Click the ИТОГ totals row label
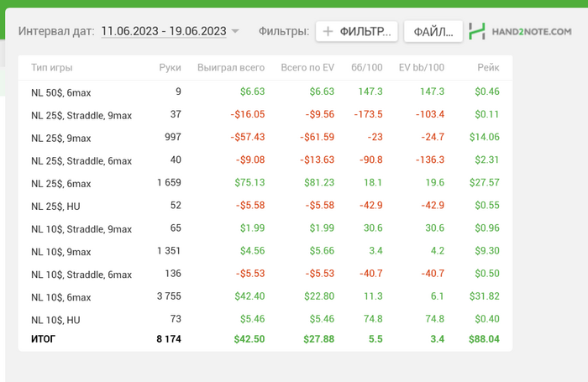Image resolution: width=588 pixels, height=382 pixels. coord(45,339)
